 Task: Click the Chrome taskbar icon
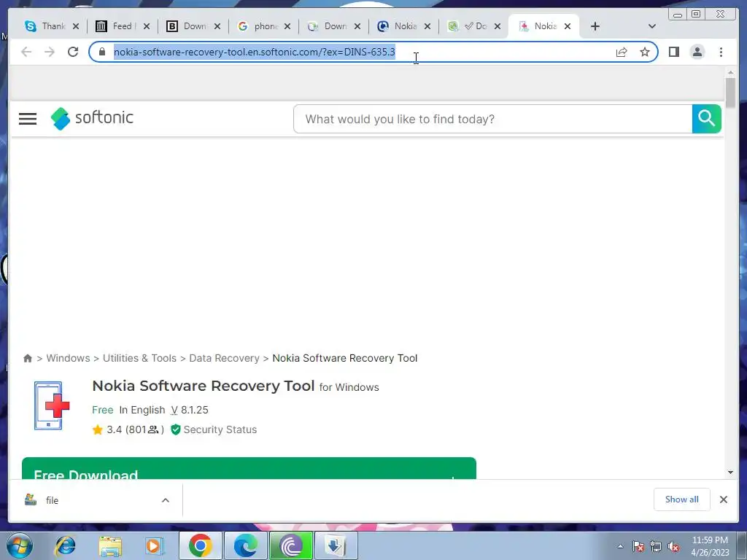[201, 545]
